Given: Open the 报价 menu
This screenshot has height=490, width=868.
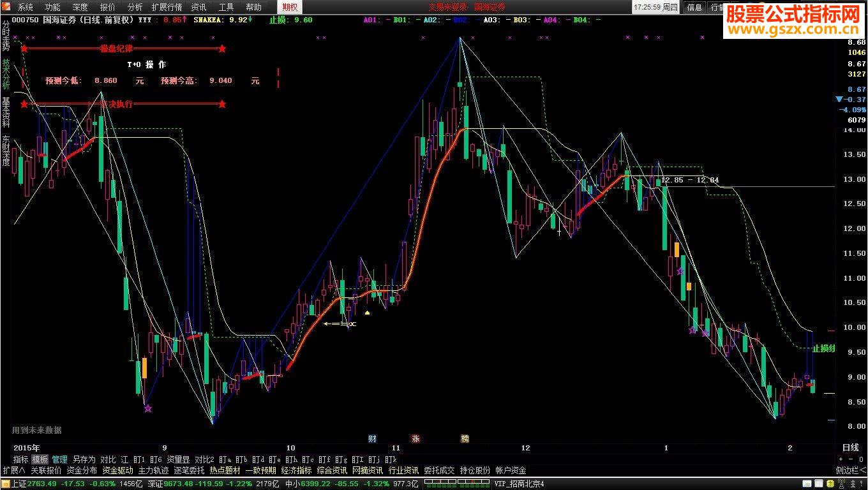Looking at the screenshot, I should tap(108, 7).
